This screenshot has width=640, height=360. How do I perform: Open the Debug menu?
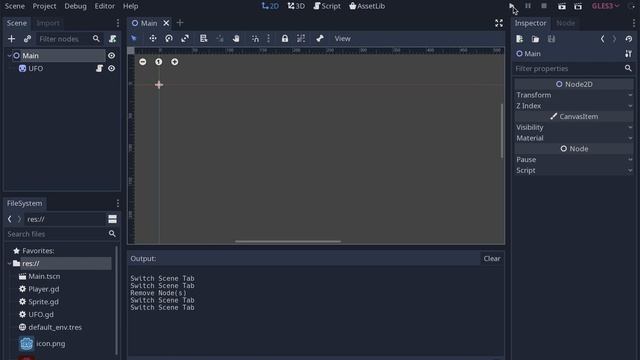coord(76,6)
